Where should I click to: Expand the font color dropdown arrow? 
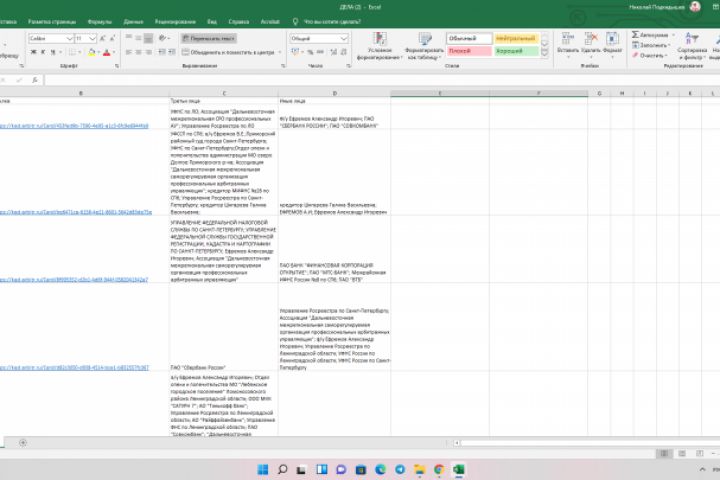(x=113, y=52)
